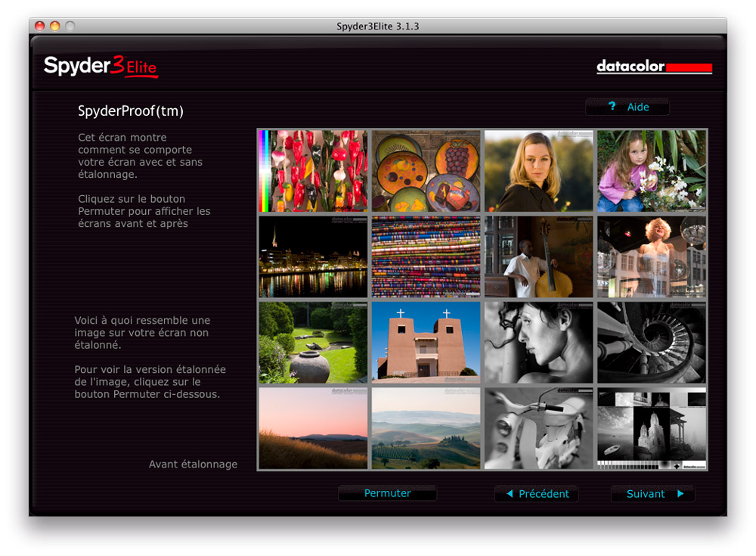This screenshot has height=556, width=756.
Task: Select the red chili peppers thumbnail
Action: tap(313, 171)
